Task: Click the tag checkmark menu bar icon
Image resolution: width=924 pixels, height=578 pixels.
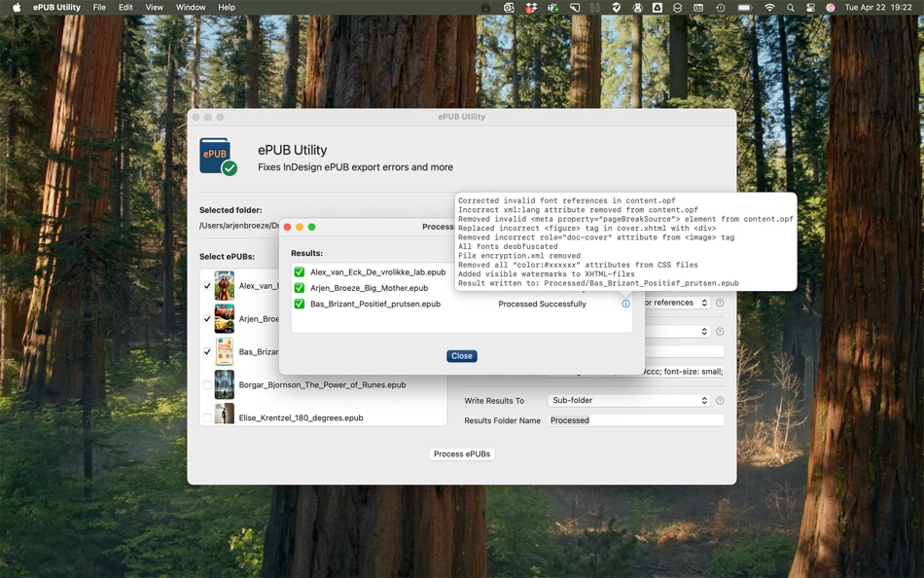Action: coord(616,8)
